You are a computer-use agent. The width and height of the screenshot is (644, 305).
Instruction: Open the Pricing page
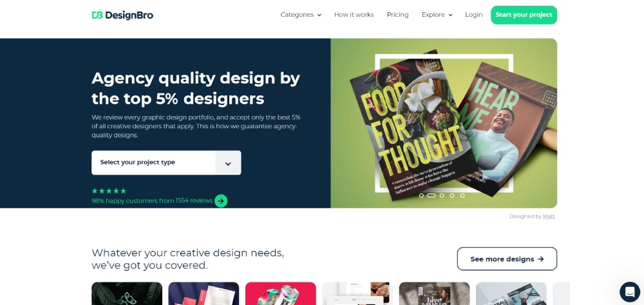point(397,15)
